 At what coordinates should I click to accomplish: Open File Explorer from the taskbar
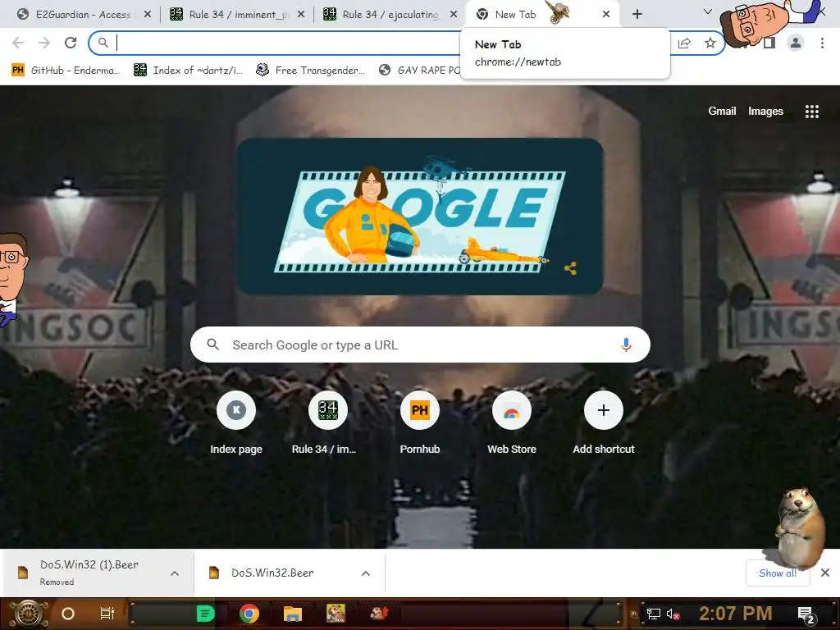tap(293, 614)
